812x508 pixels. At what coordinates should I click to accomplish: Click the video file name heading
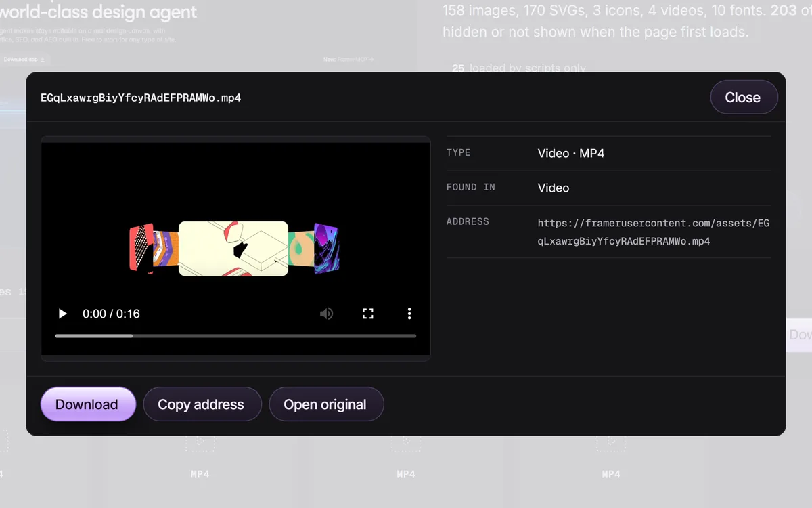[141, 98]
